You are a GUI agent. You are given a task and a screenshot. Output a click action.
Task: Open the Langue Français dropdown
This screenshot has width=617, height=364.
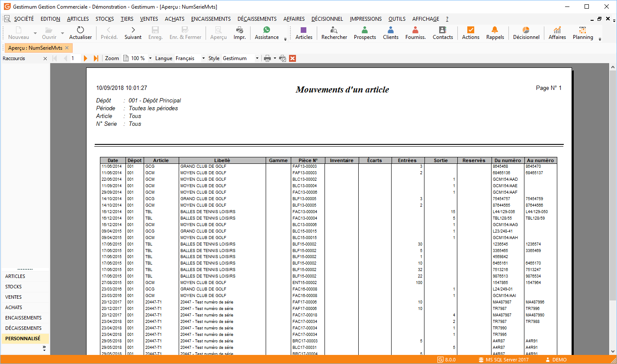tap(203, 58)
